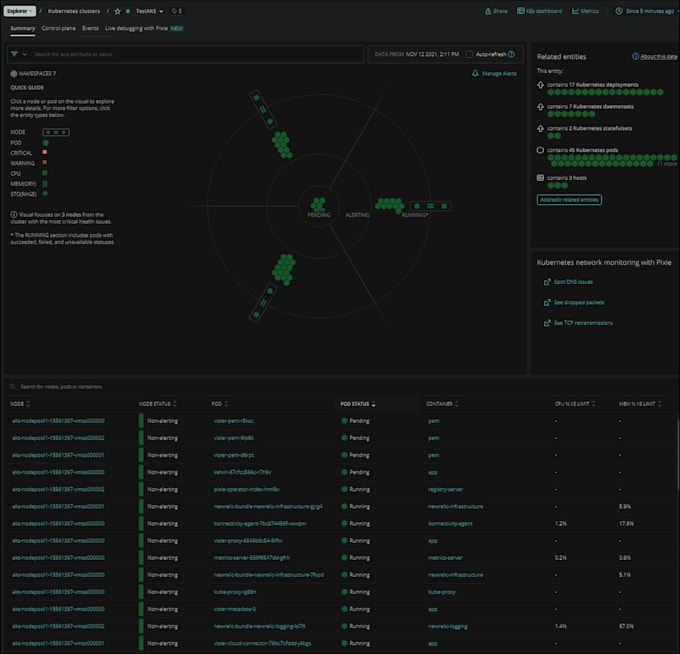
Task: Click the Kubernetes statefulsets entity icon
Action: point(540,128)
